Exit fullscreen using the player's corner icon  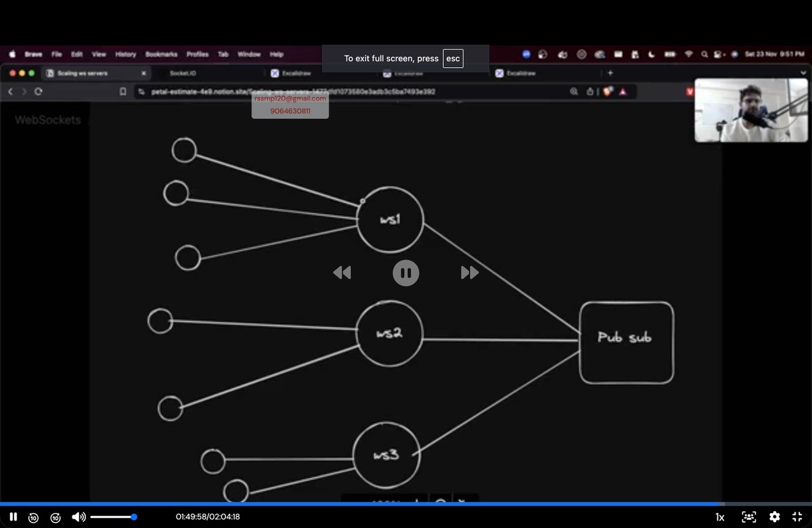pos(798,516)
